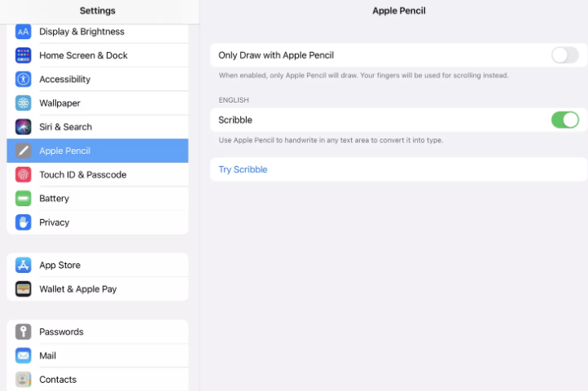588x391 pixels.
Task: Click the Wallpaper flower icon
Action: pos(24,103)
